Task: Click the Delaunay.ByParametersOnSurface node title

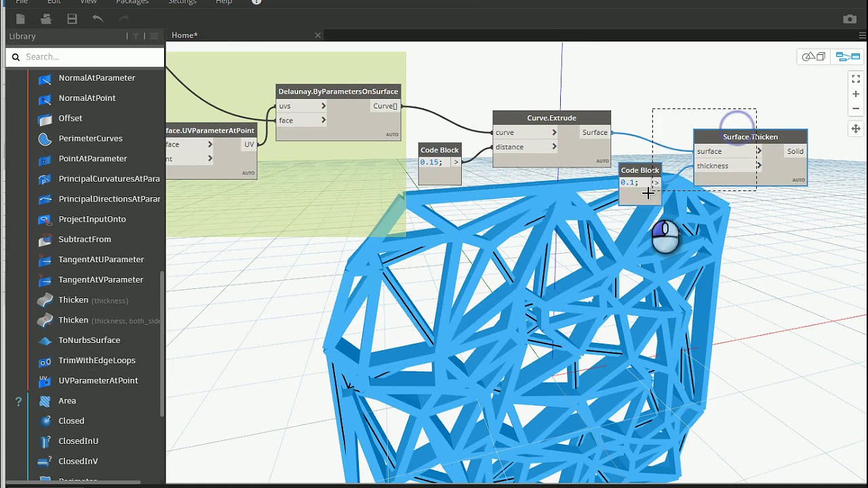Action: [x=338, y=91]
